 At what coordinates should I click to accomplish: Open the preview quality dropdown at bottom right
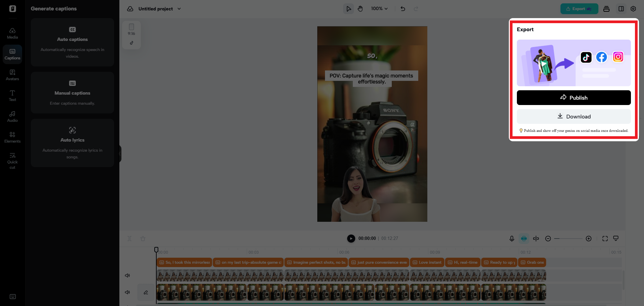[616, 239]
